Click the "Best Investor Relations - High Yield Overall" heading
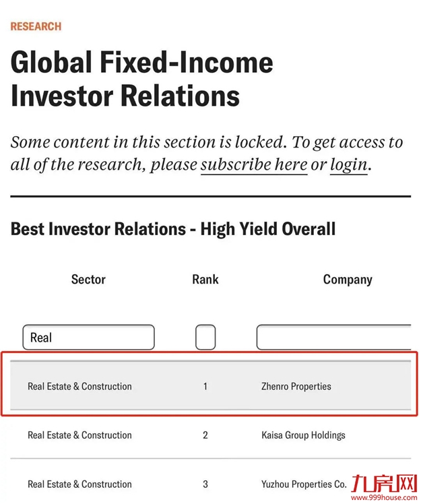Viewport: 421px width, 504px height. coord(173,228)
